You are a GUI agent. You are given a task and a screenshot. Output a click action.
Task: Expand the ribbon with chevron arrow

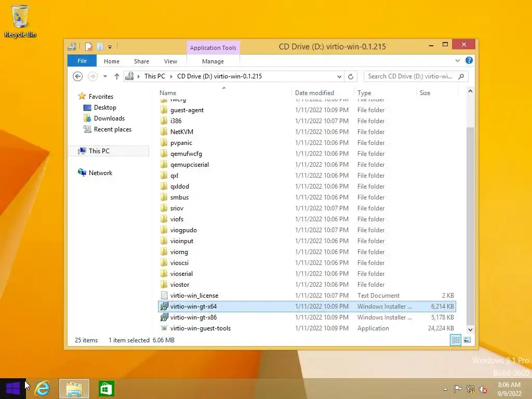pos(457,60)
